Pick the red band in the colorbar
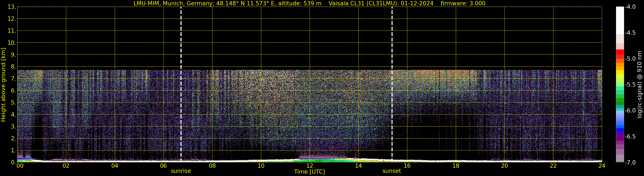Screen dimensions: 644x176 [x=620, y=52]
